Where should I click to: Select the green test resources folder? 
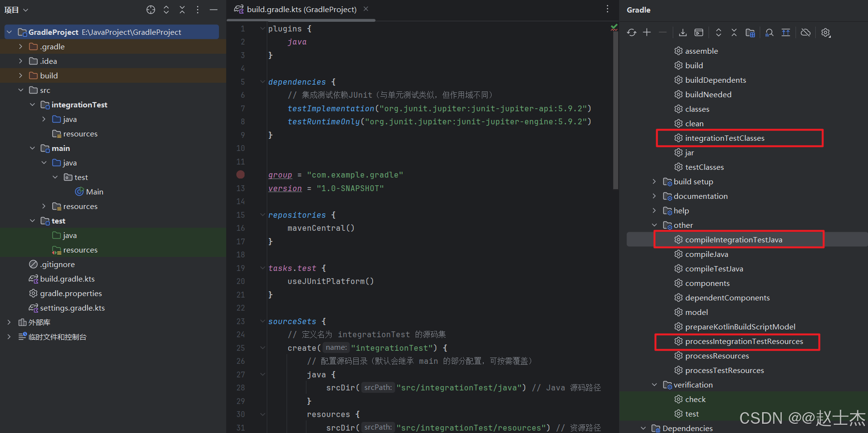[x=75, y=250]
